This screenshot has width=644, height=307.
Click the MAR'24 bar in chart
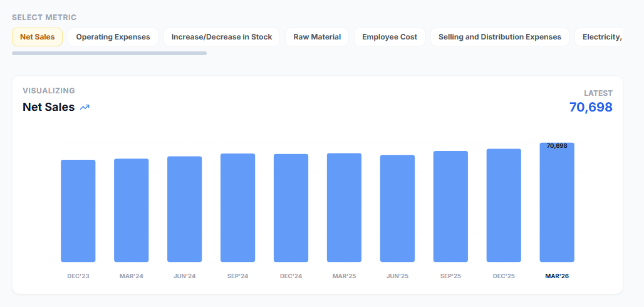click(x=132, y=210)
